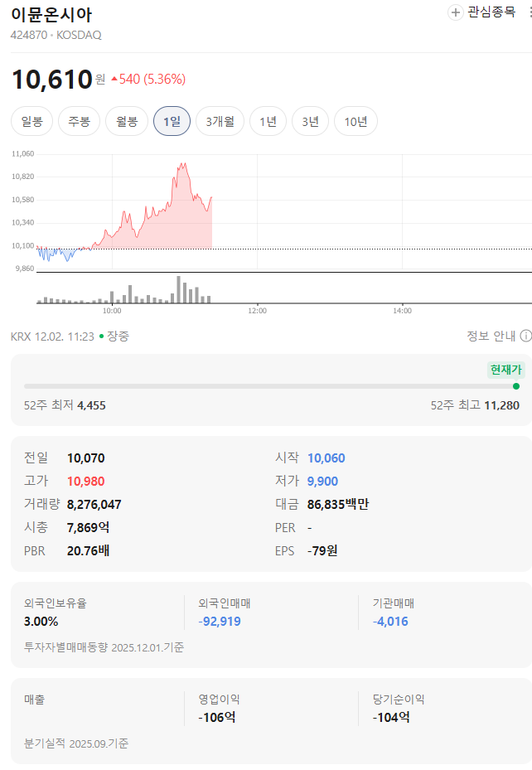The image size is (532, 770).
Task: Click the timestamp KRX 12.02. 11:23
Action: pyautogui.click(x=52, y=337)
